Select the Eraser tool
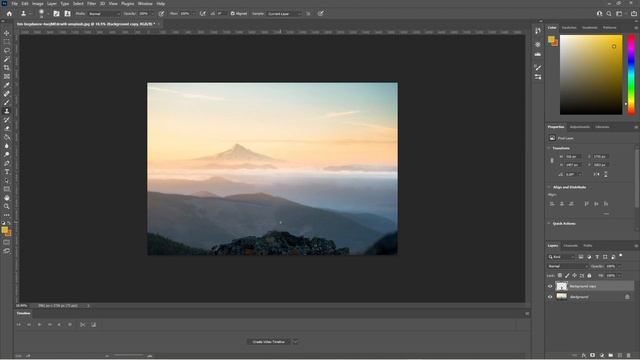640x360 pixels. click(7, 129)
